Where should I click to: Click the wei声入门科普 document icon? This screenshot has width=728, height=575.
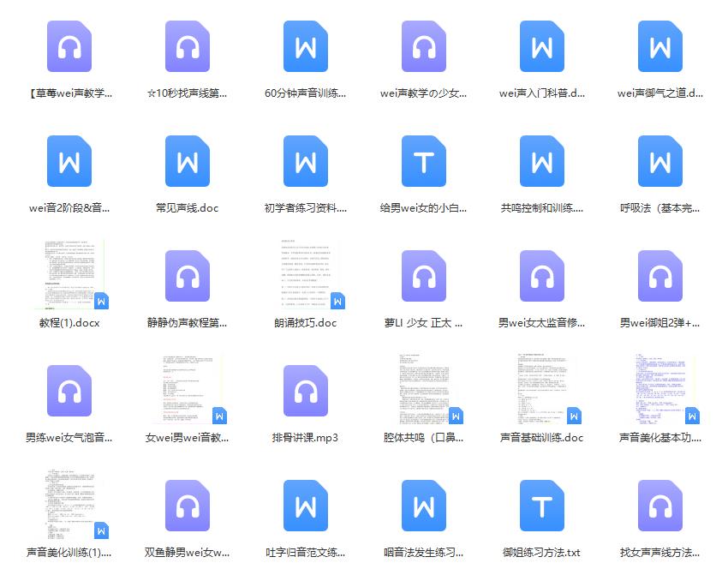(x=541, y=46)
